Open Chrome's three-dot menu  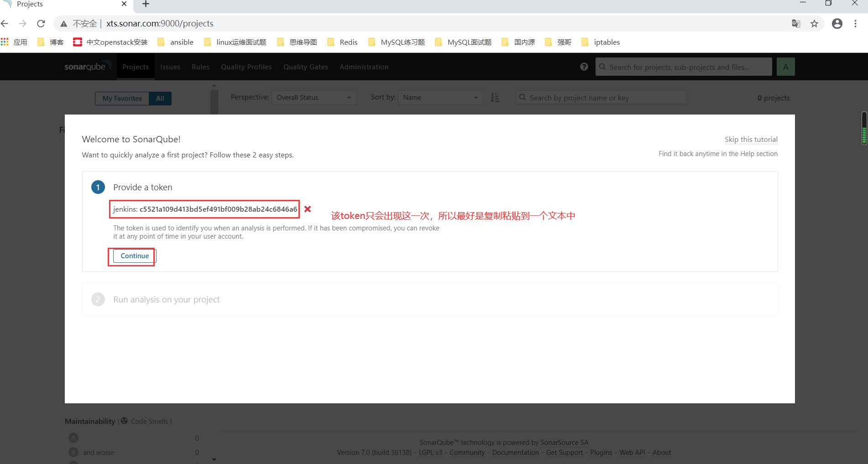[x=856, y=24]
